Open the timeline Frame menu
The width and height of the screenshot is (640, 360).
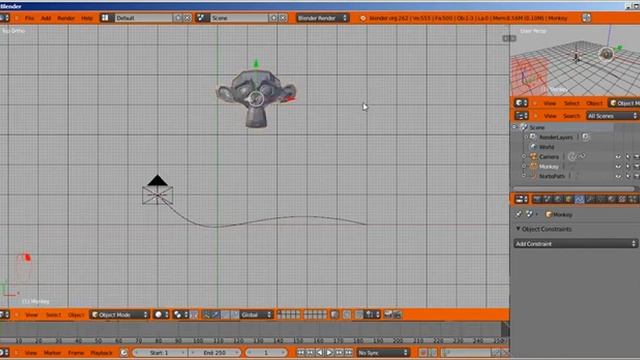[76, 353]
